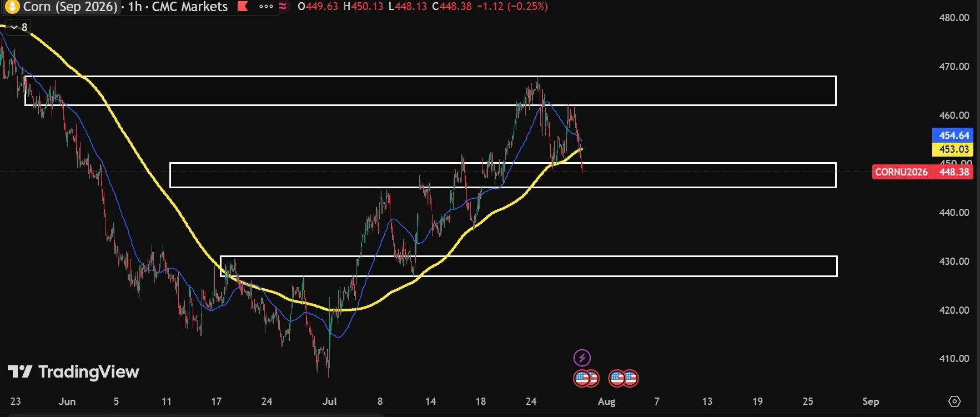Click the rightmost US flag event icon

point(630,379)
